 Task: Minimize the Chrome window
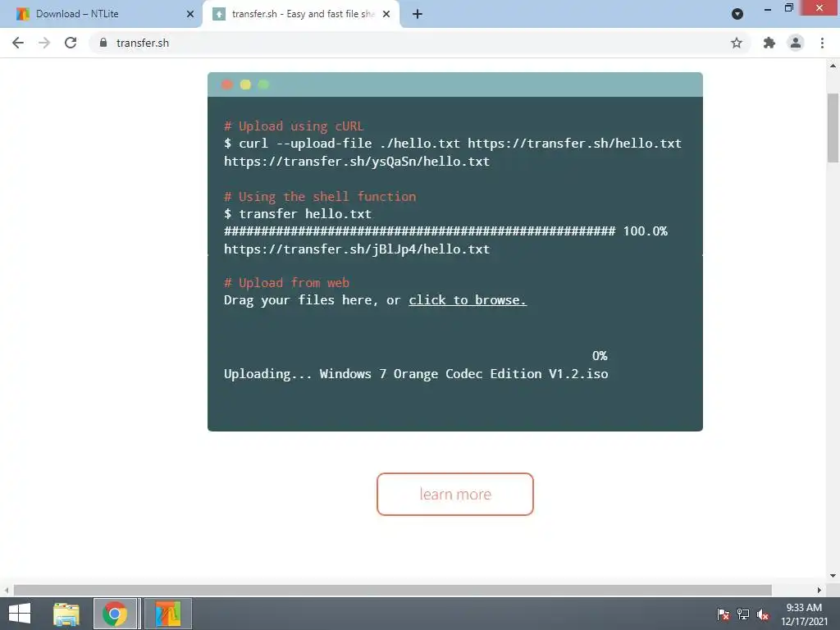point(768,8)
